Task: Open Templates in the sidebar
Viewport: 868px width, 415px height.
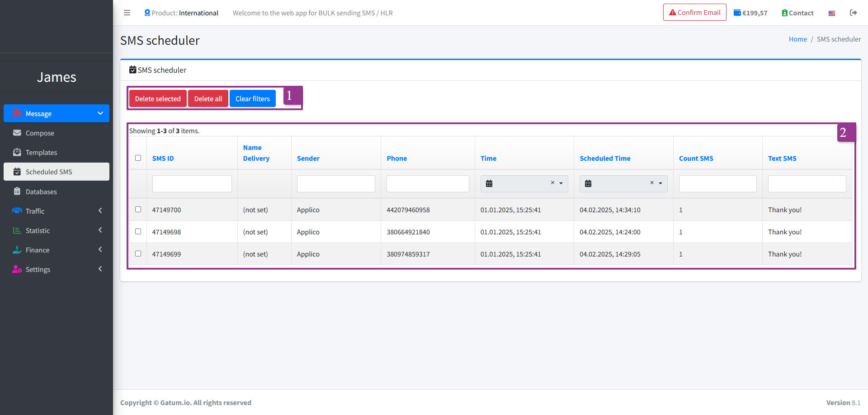Action: (x=41, y=153)
